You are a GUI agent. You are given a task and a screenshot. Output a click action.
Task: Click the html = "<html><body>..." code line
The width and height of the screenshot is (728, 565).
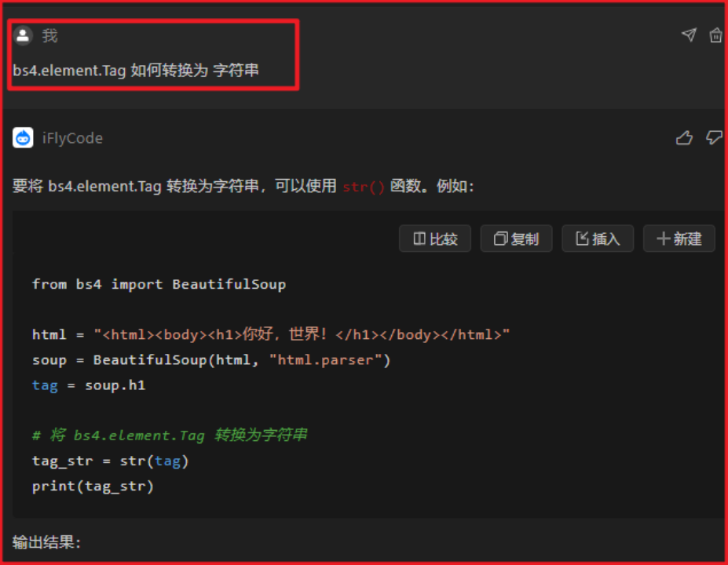point(271,334)
